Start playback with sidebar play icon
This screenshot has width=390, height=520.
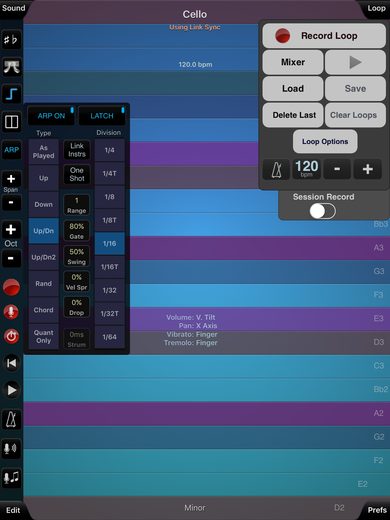(11, 390)
